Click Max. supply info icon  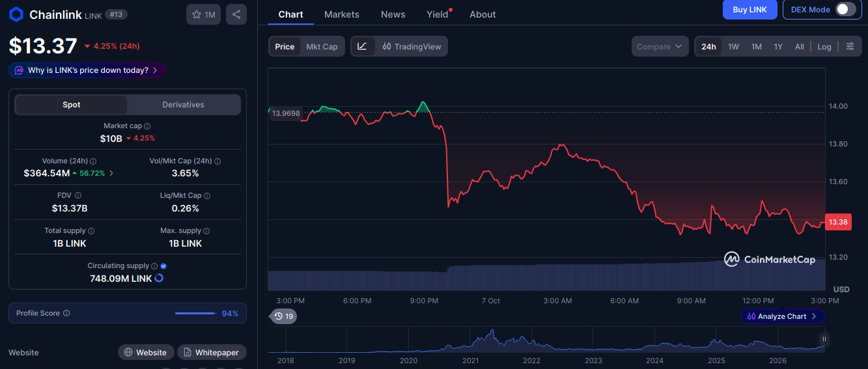click(x=207, y=231)
